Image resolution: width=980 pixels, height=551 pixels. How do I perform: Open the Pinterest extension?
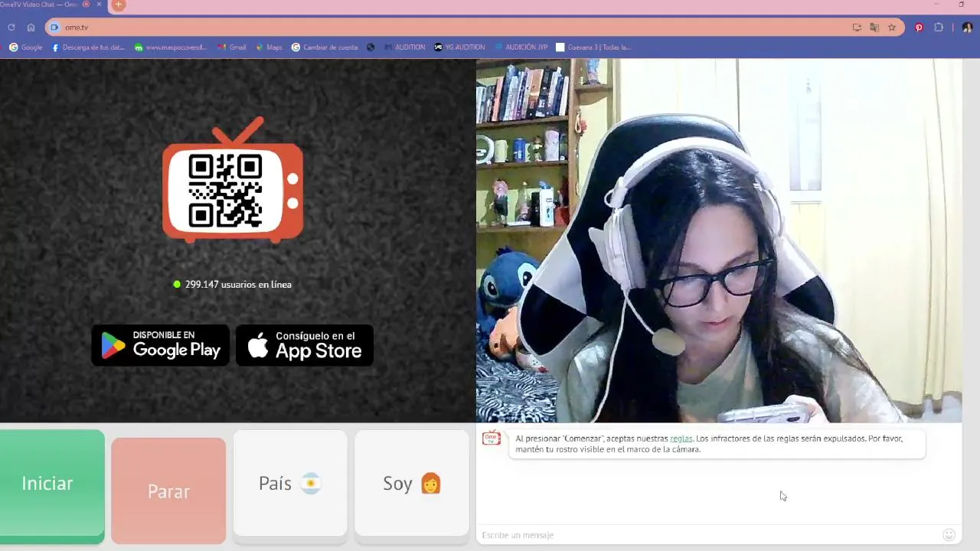coord(920,28)
